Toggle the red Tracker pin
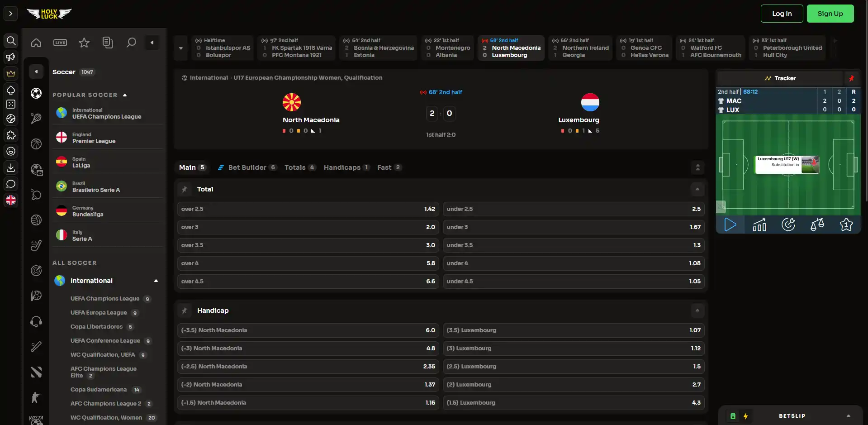This screenshot has height=425, width=868. point(851,78)
